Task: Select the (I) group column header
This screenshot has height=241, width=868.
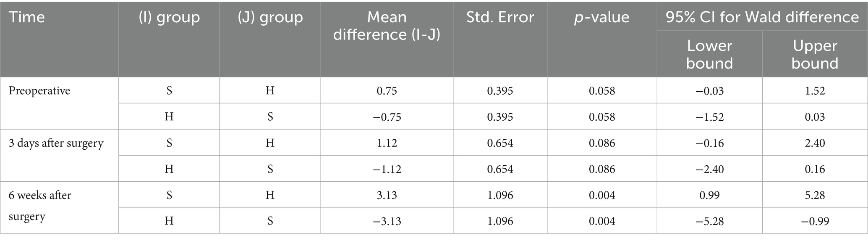Action: point(169,18)
